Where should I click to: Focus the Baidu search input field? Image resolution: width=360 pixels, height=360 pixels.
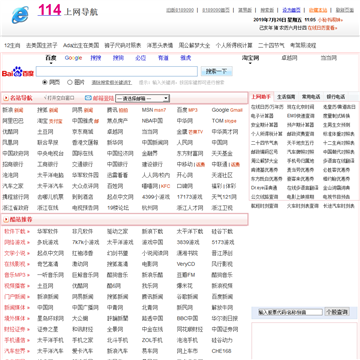pyautogui.click(x=117, y=71)
